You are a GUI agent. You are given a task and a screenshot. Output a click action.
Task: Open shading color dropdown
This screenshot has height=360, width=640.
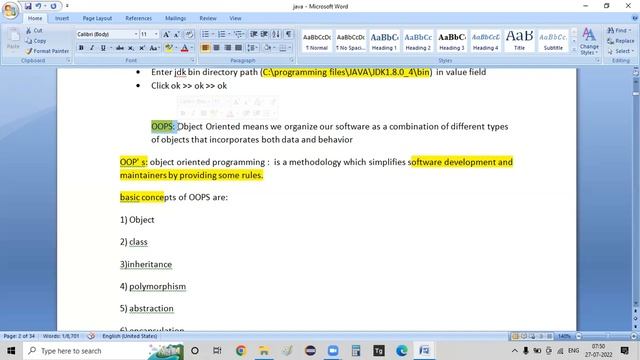[273, 48]
